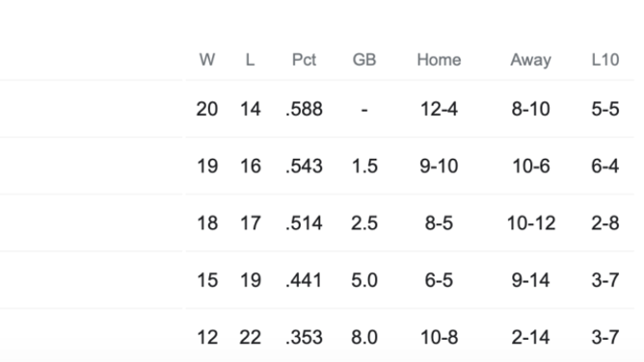Select the 2-14 away record cell
644x362 pixels.
[530, 337]
